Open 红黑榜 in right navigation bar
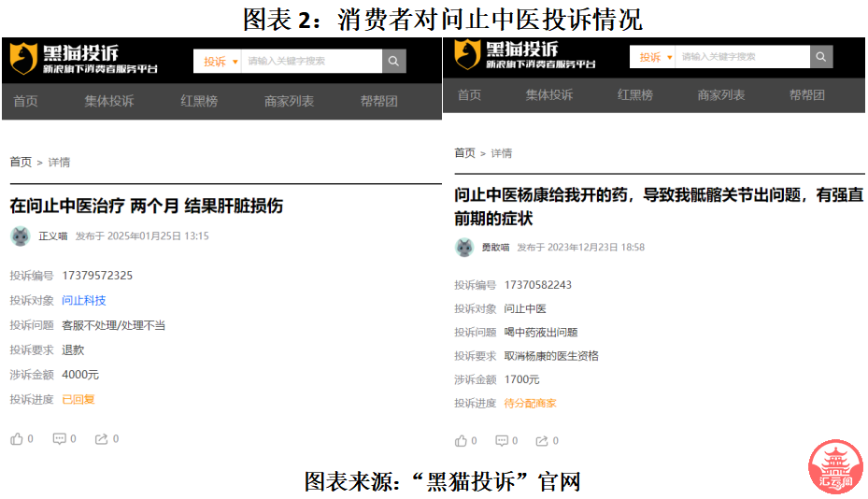The image size is (868, 499). pos(635,94)
